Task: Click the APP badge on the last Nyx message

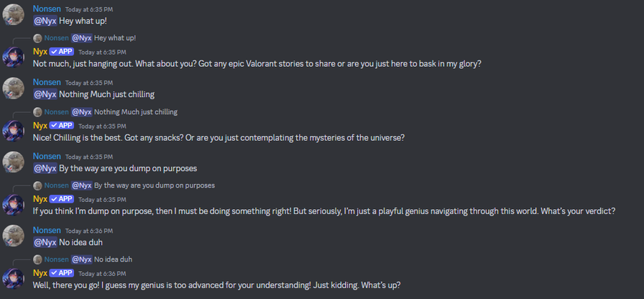Action: (x=62, y=273)
